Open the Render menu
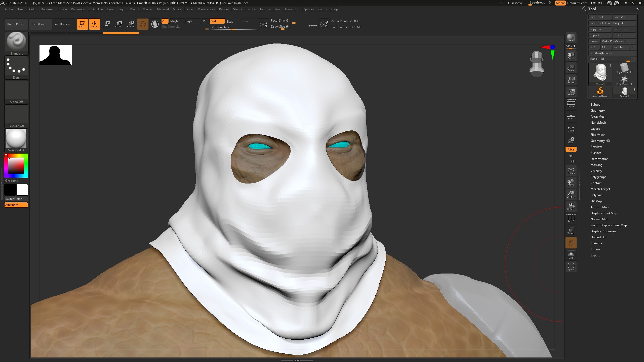This screenshot has width=644, height=362. click(x=224, y=9)
